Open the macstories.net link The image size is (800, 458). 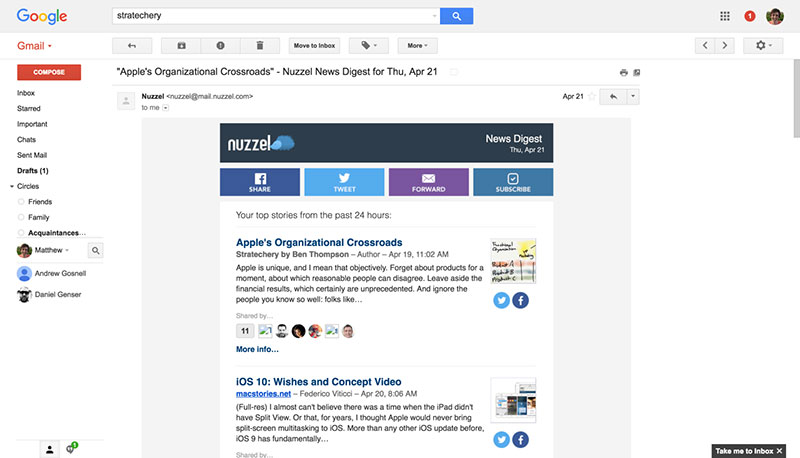click(263, 394)
